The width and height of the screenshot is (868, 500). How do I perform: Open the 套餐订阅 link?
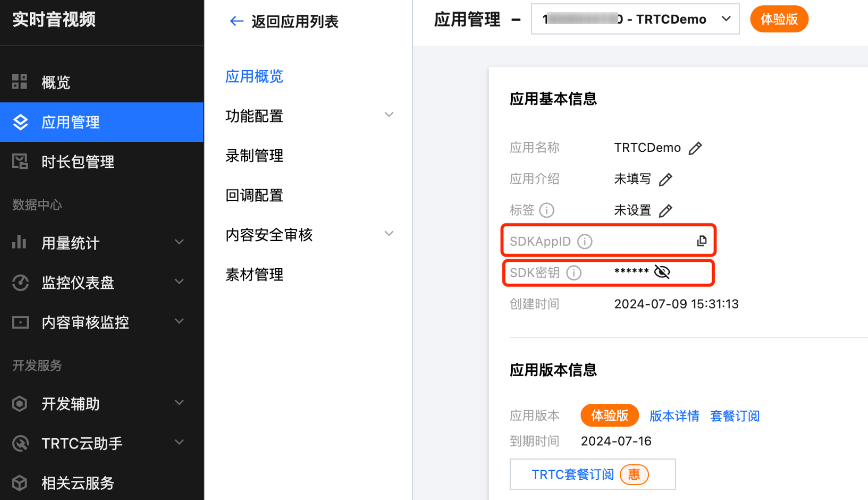(735, 416)
